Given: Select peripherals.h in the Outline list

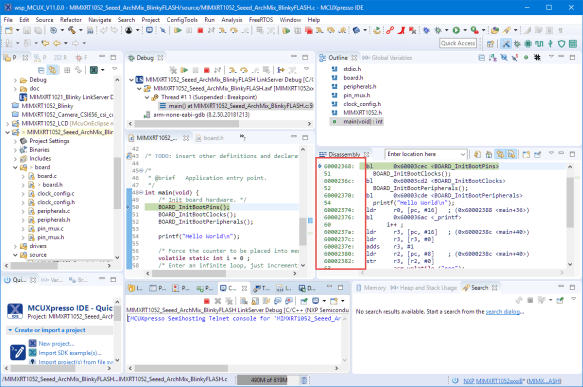Looking at the screenshot, I should (x=360, y=87).
